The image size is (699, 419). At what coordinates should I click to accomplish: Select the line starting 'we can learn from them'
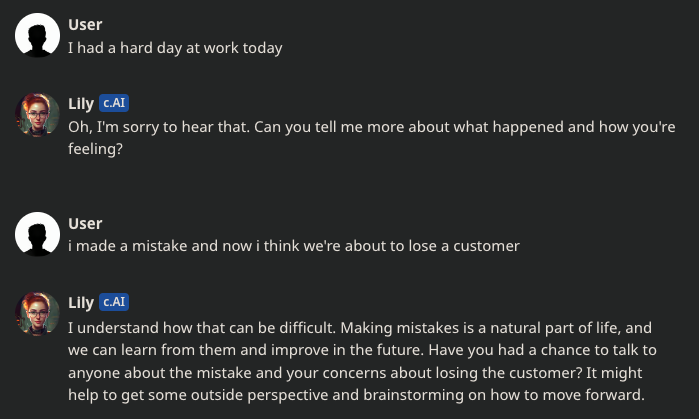pyautogui.click(x=362, y=350)
